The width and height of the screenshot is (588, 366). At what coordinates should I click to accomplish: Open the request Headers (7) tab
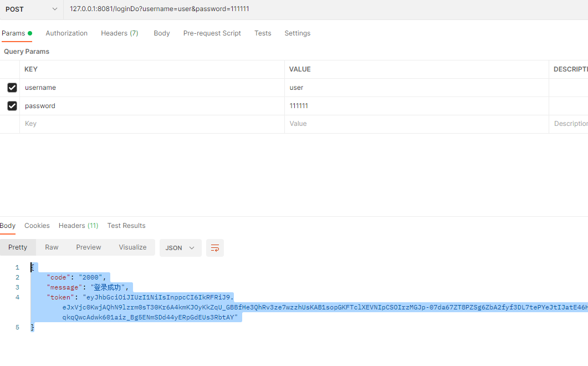119,33
